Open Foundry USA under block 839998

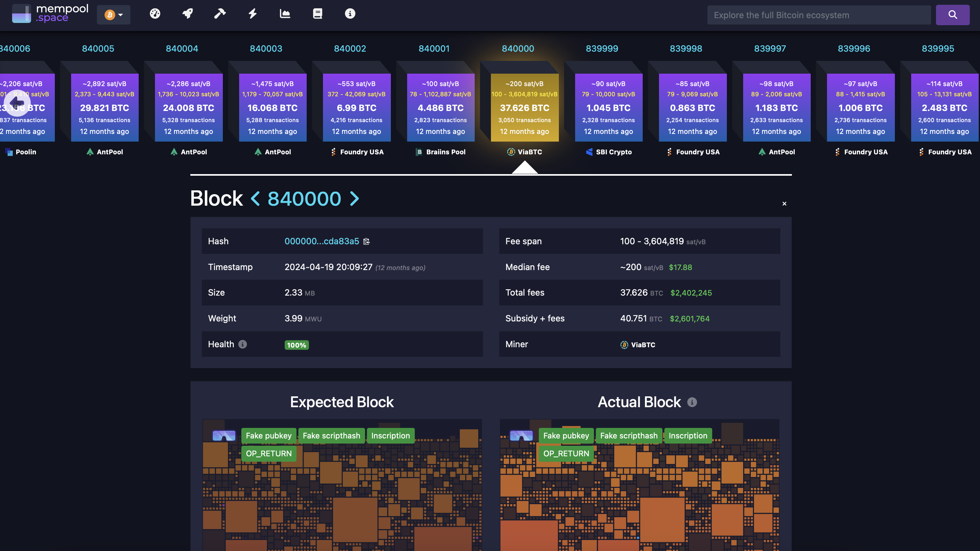[693, 152]
